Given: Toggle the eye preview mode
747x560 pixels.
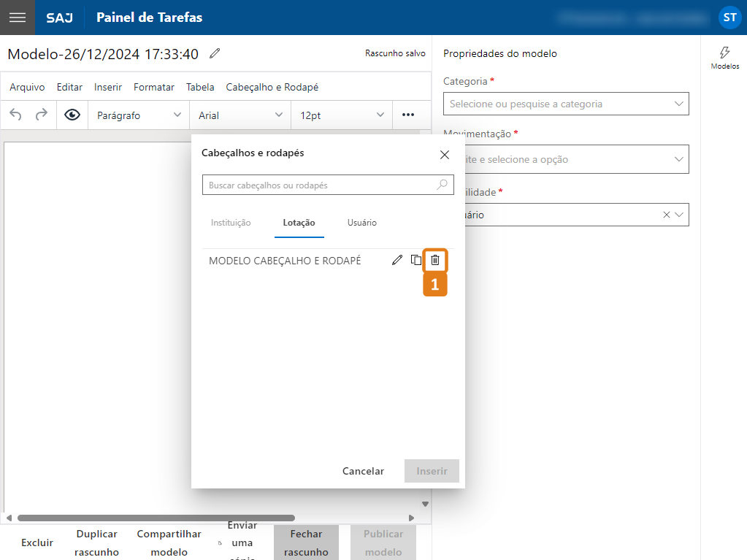Looking at the screenshot, I should [72, 115].
